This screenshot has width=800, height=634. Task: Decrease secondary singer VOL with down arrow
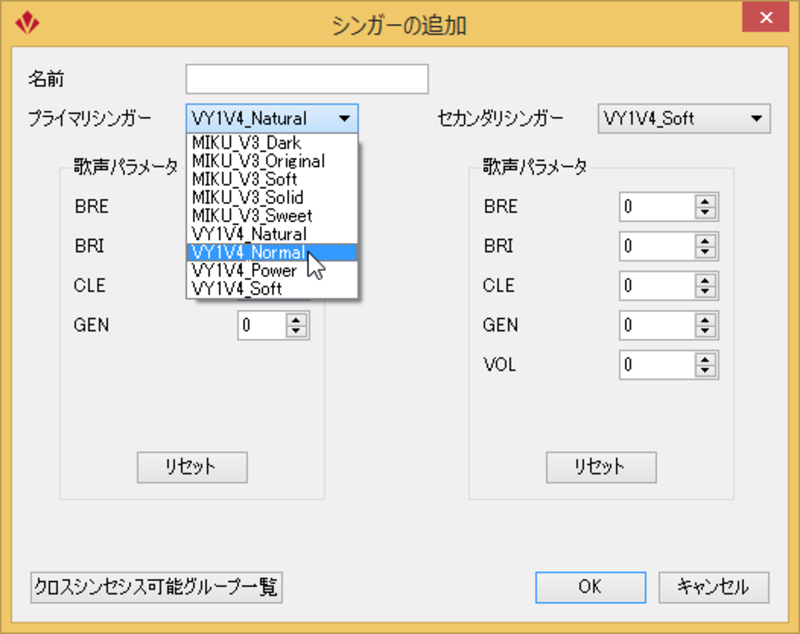point(707,370)
